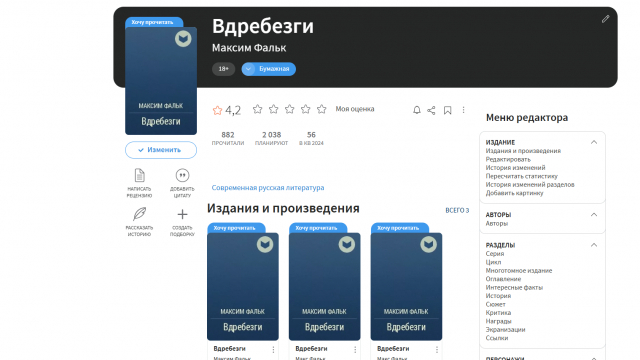Viewport: 640px width, 360px height.
Task: Collapse the ИЗДАНИЕ section chevron
Action: pyautogui.click(x=594, y=142)
